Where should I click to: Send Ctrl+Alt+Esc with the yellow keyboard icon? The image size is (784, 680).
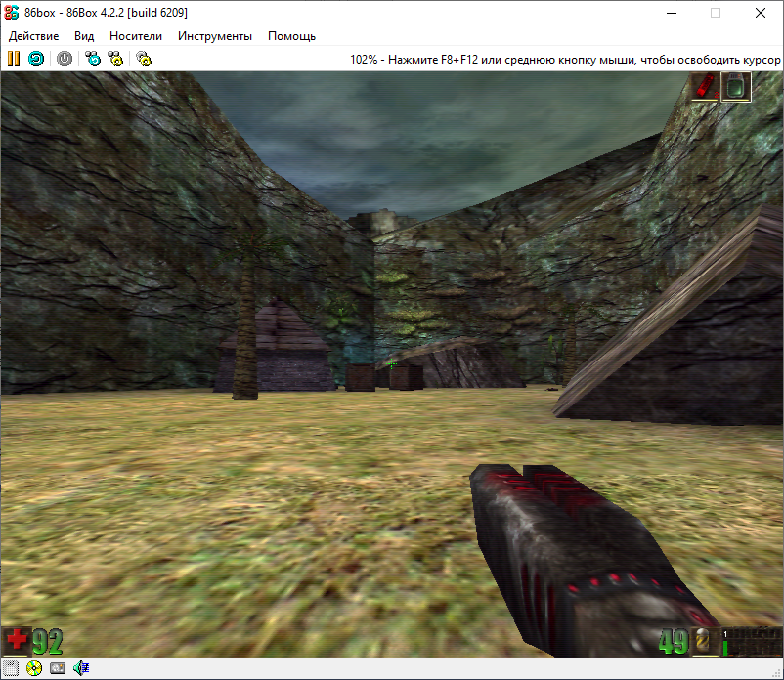click(x=113, y=59)
